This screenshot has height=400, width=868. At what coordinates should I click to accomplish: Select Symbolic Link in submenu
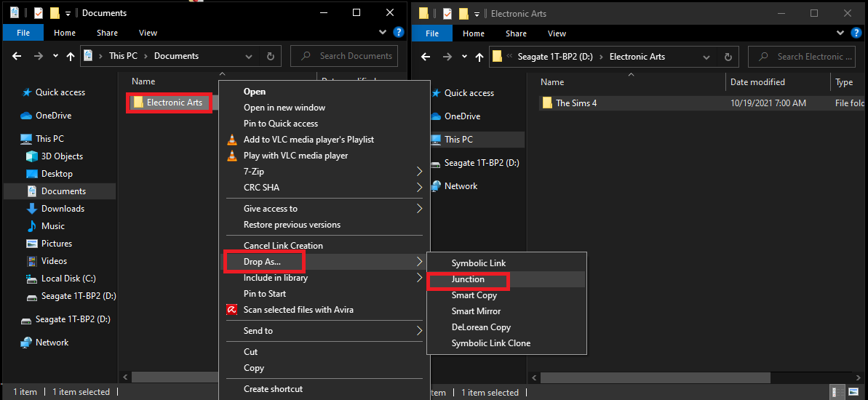479,263
